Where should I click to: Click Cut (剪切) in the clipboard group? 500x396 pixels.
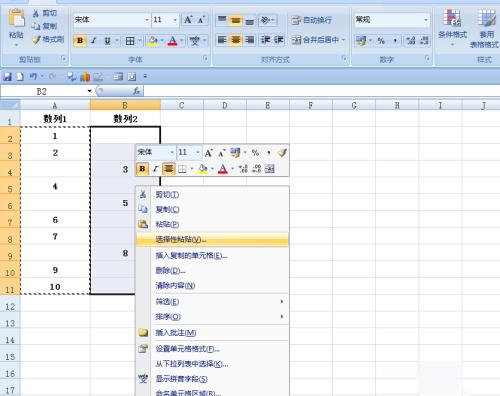(x=45, y=13)
